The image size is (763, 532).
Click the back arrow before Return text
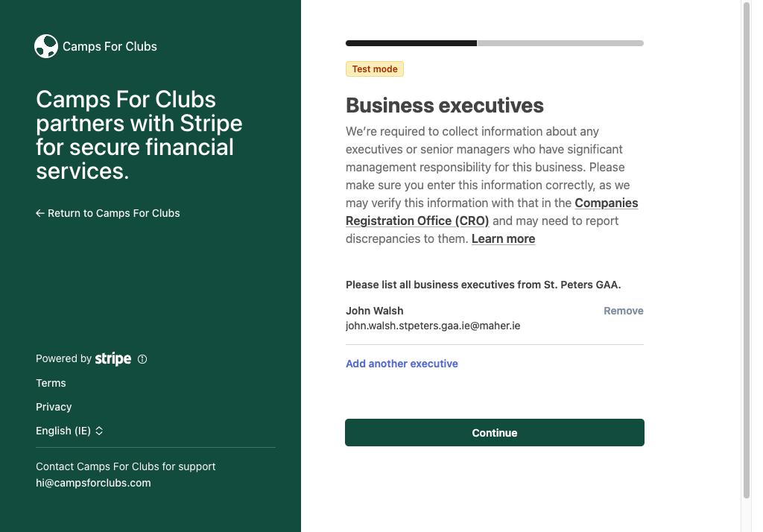[40, 213]
